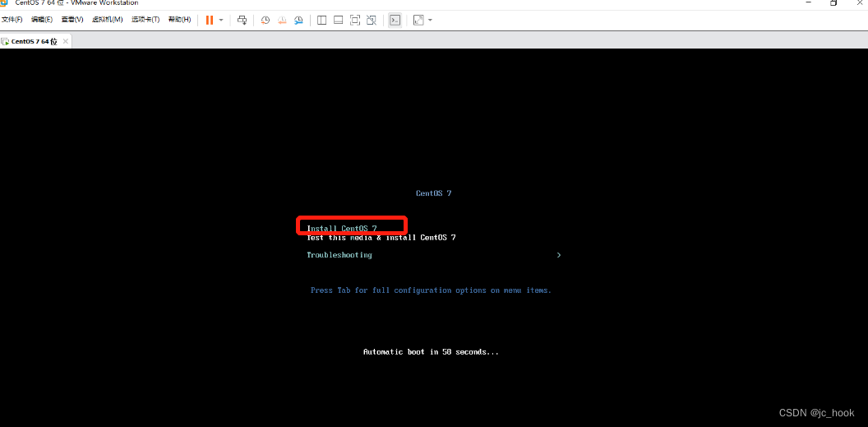This screenshot has height=427, width=868.
Task: Pause the virtual machine with the orange button
Action: pyautogui.click(x=210, y=20)
